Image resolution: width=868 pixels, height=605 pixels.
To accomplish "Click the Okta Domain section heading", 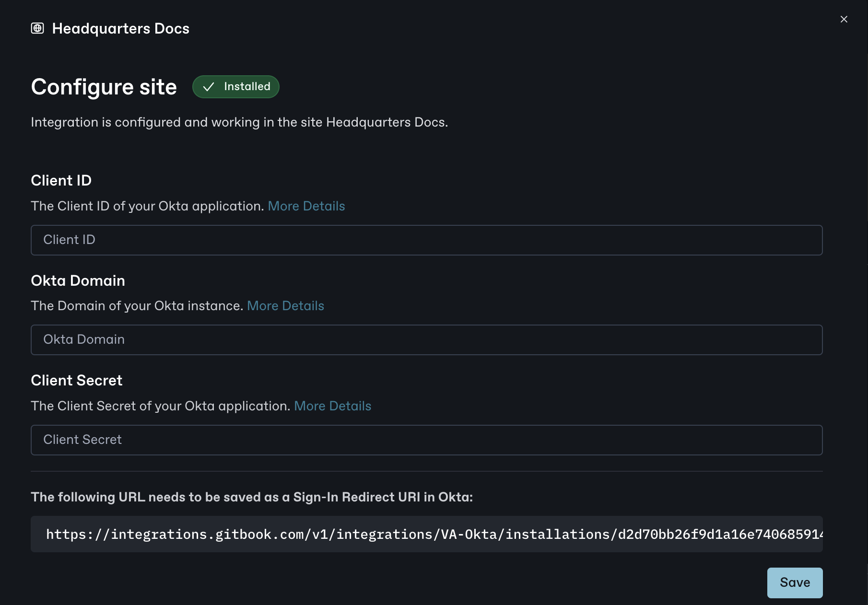I will click(x=77, y=280).
